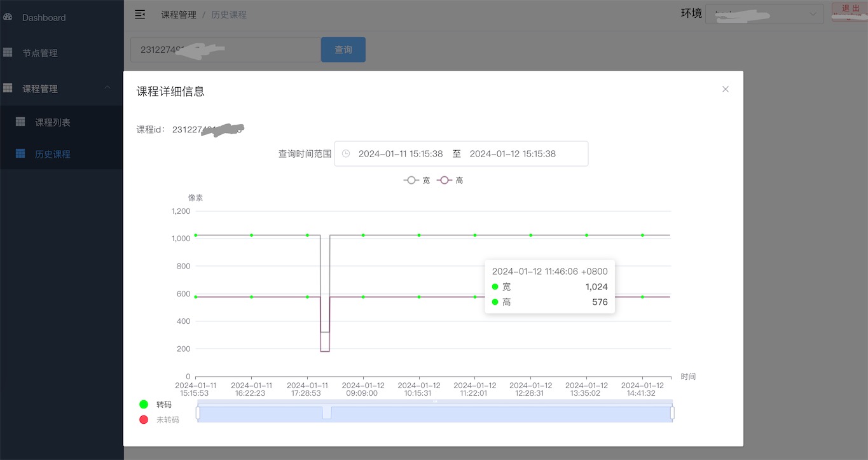
Task: Click the 查询 search button
Action: click(343, 50)
